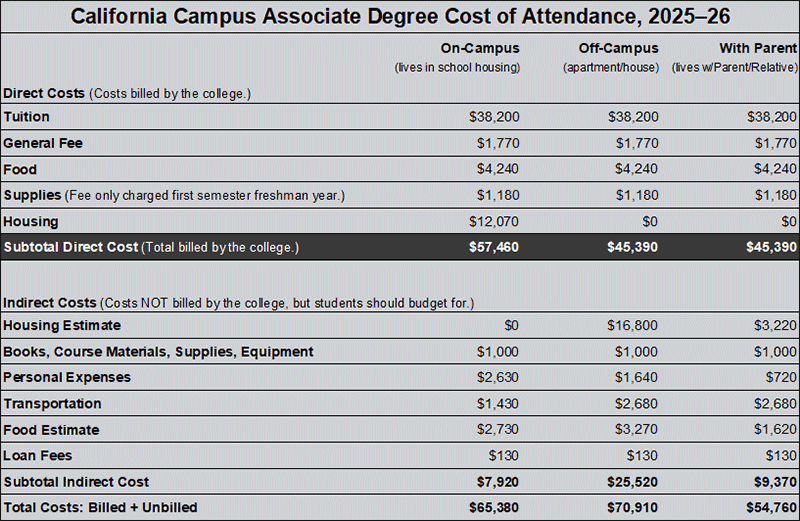
Task: Click Total Costs: Billed + Unbilled label
Action: tap(100, 508)
